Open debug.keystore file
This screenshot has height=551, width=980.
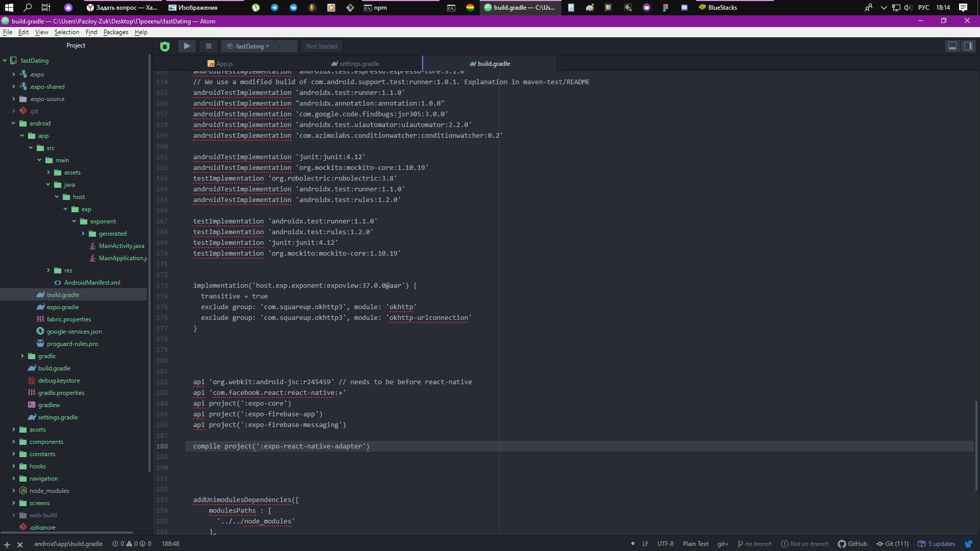(54, 381)
